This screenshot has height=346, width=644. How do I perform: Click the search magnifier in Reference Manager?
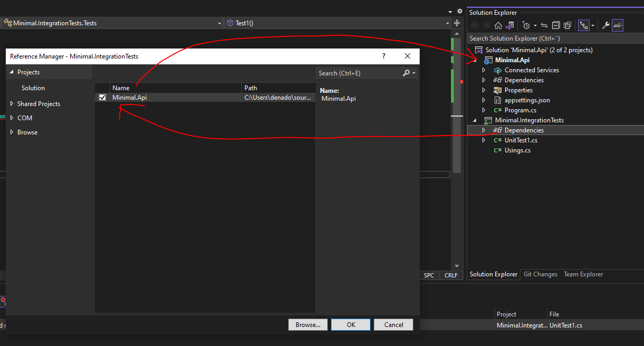tap(406, 73)
